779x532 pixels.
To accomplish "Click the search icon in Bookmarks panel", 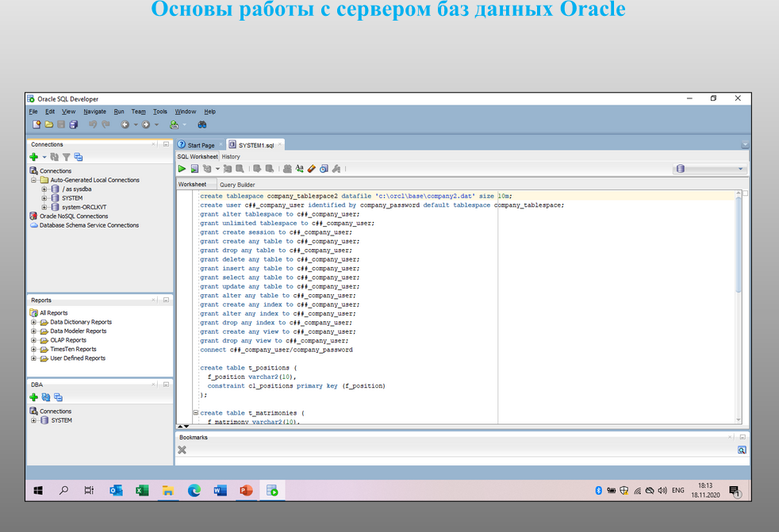I will pos(742,450).
